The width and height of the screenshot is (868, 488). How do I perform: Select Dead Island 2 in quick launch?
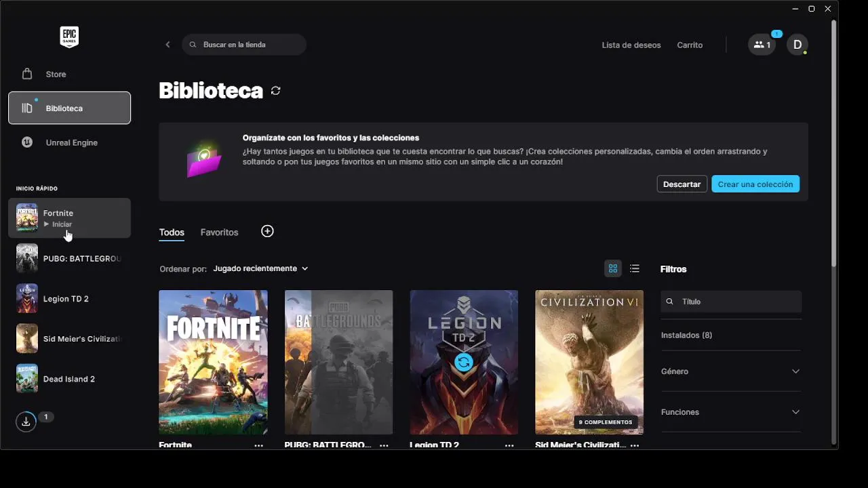(x=69, y=378)
